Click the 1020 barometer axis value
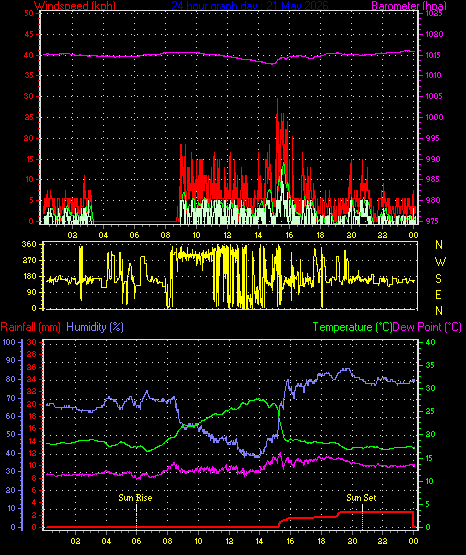466x555 pixels. [x=434, y=34]
